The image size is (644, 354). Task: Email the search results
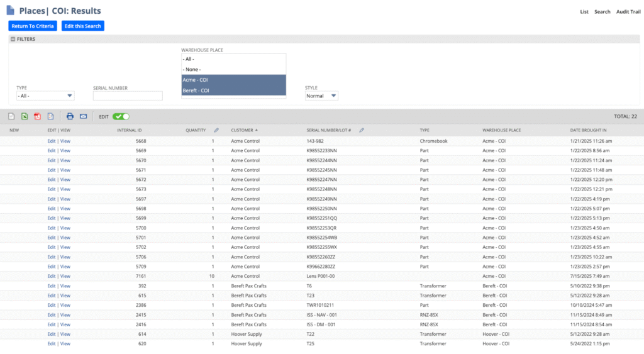point(83,116)
